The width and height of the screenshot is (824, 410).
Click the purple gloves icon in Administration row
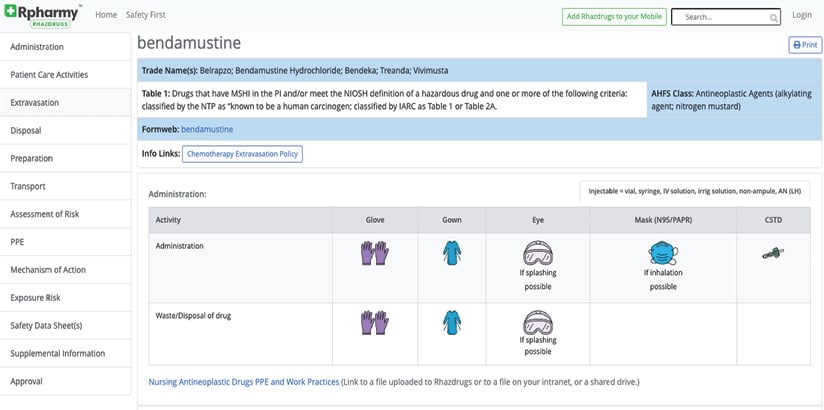374,254
